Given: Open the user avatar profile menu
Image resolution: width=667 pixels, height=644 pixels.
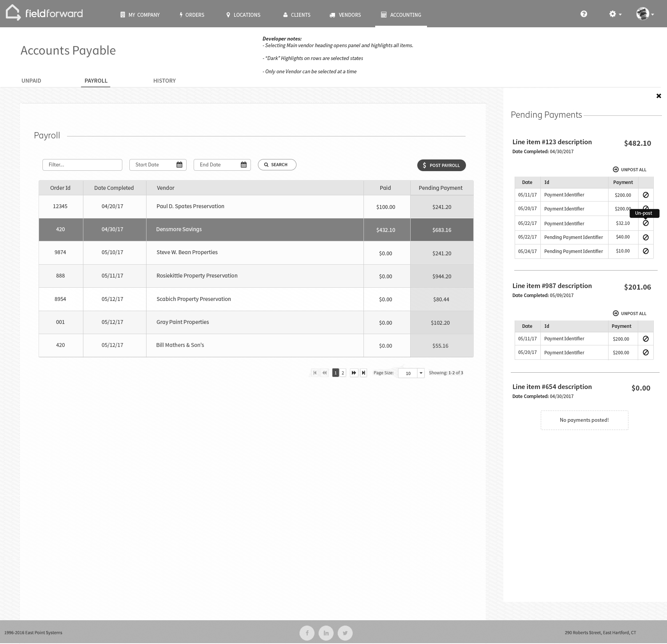Looking at the screenshot, I should click(x=644, y=14).
